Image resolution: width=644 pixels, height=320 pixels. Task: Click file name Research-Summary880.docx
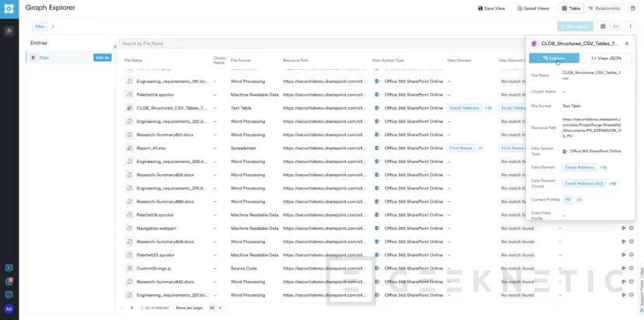pyautogui.click(x=165, y=202)
